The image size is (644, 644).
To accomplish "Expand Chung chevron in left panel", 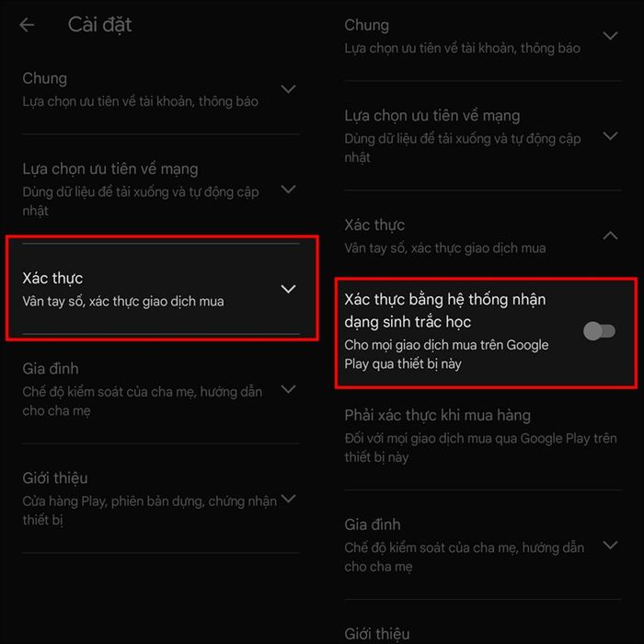I will 288,88.
